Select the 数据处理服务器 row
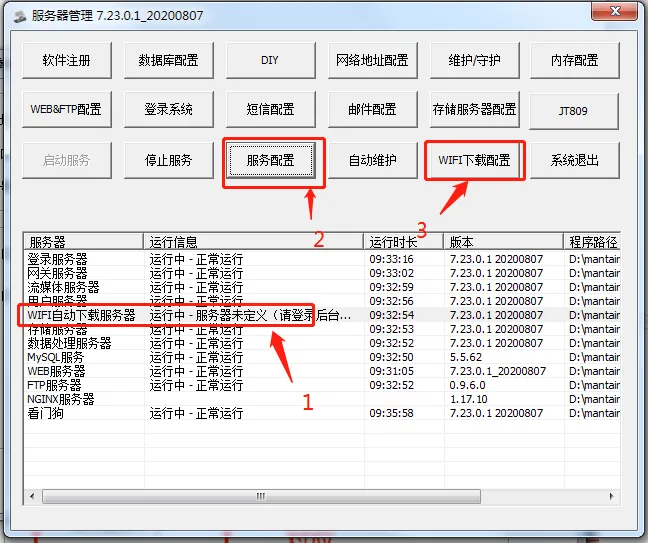The image size is (648, 543). [x=322, y=343]
